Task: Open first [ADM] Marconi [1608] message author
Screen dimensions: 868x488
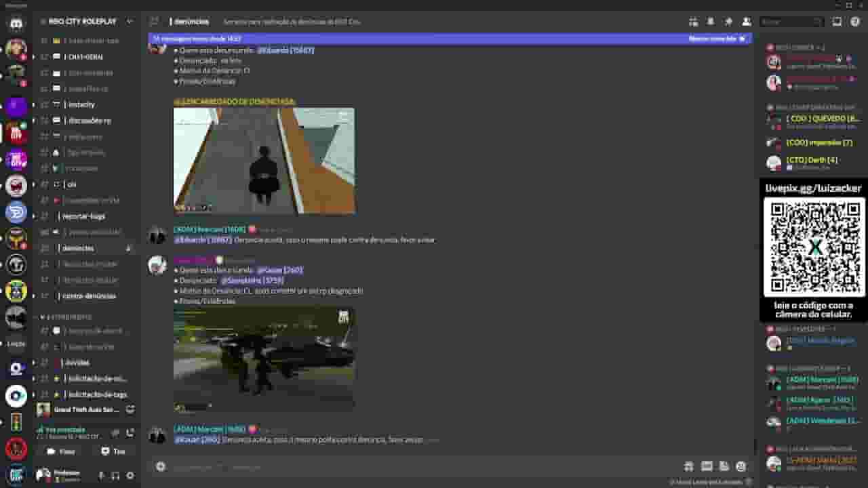Action: (x=210, y=229)
